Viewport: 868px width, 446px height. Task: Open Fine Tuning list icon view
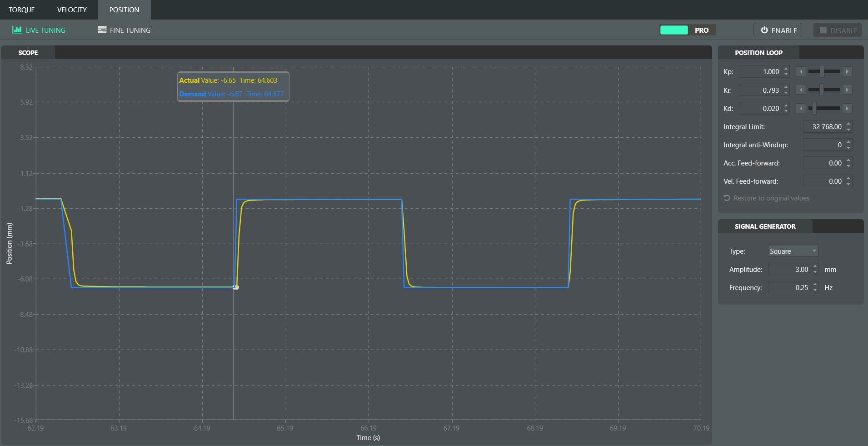point(102,30)
